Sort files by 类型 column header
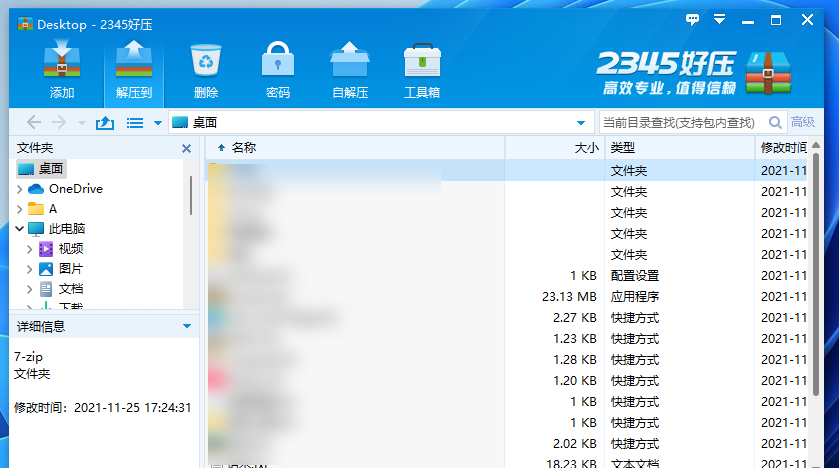This screenshot has width=839, height=468. pos(680,148)
